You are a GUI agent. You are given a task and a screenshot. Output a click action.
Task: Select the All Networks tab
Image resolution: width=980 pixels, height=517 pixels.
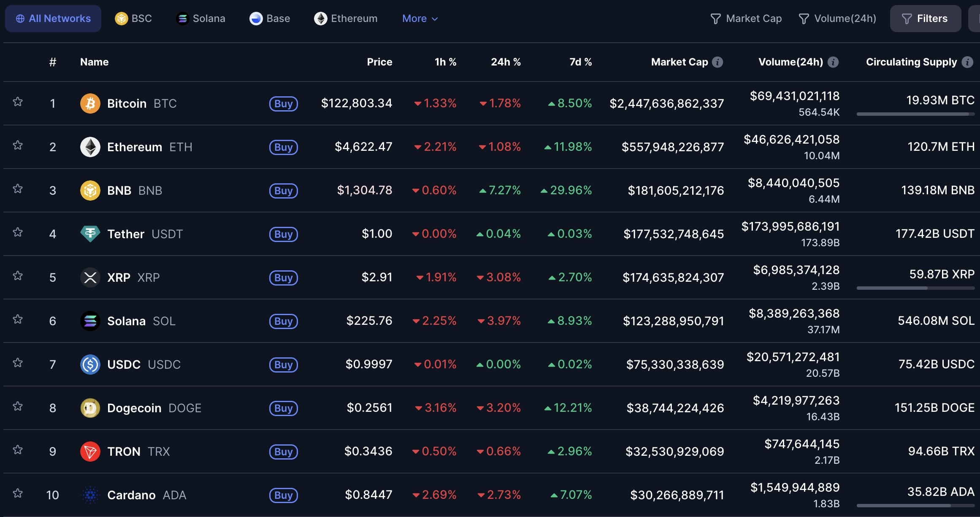53,19
